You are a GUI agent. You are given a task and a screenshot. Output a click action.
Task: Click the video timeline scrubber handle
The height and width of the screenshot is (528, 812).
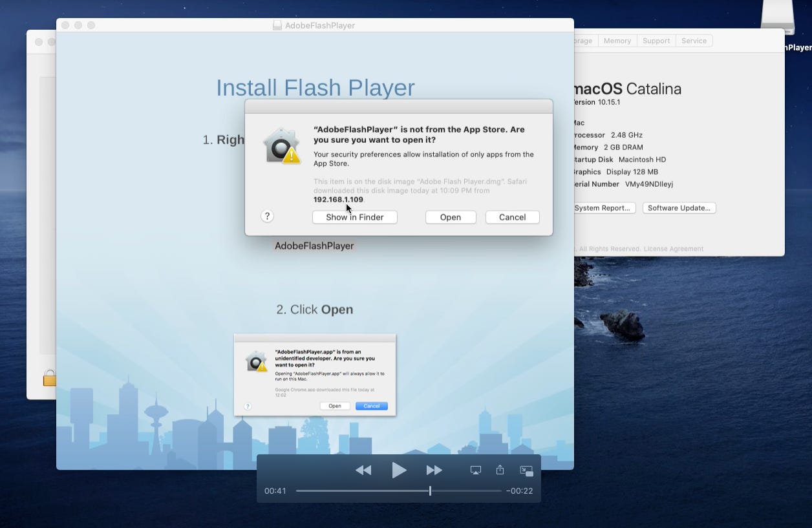[430, 491]
